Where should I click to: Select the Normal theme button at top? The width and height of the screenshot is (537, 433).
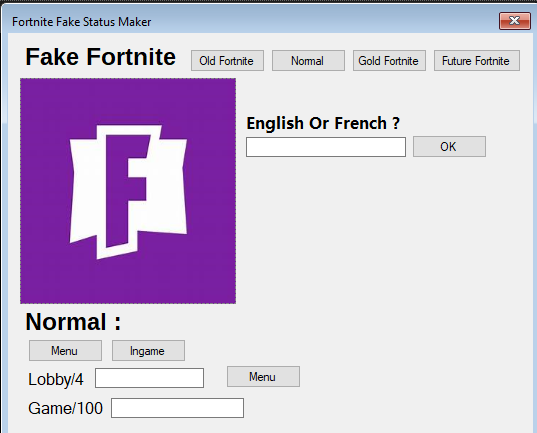tap(308, 61)
